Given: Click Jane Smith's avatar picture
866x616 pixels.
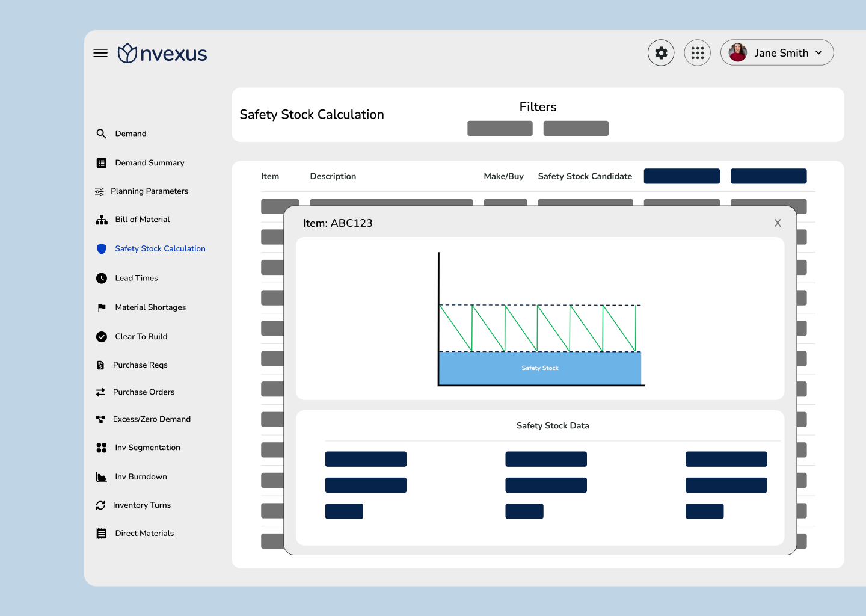Looking at the screenshot, I should (x=738, y=52).
